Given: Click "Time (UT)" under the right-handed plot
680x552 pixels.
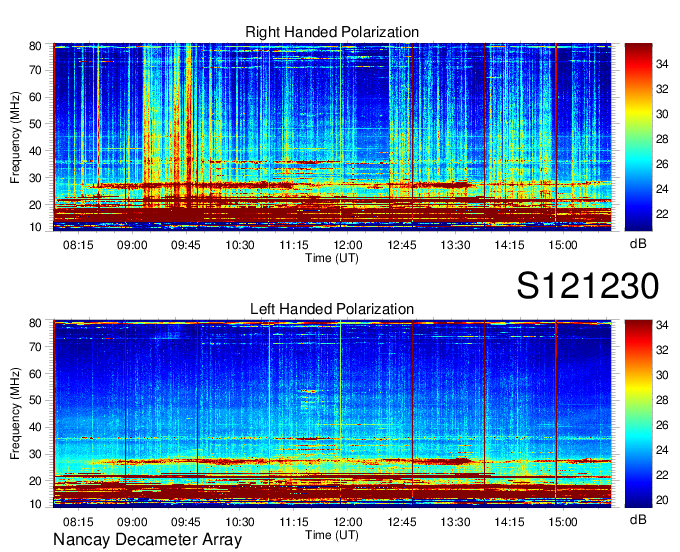Looking at the screenshot, I should 332,258.
